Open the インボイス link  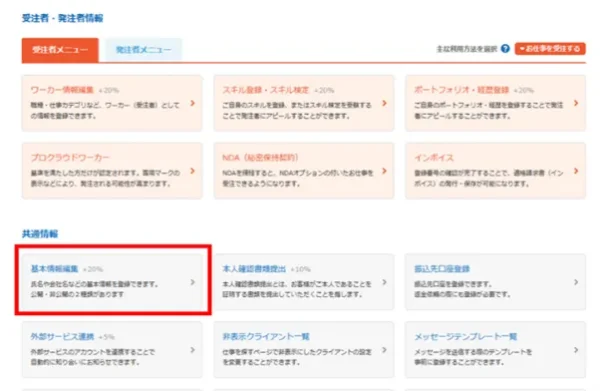434,158
